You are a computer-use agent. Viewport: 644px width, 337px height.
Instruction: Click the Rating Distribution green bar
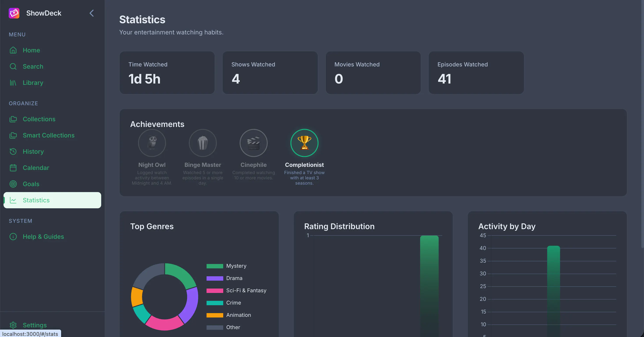(429, 286)
